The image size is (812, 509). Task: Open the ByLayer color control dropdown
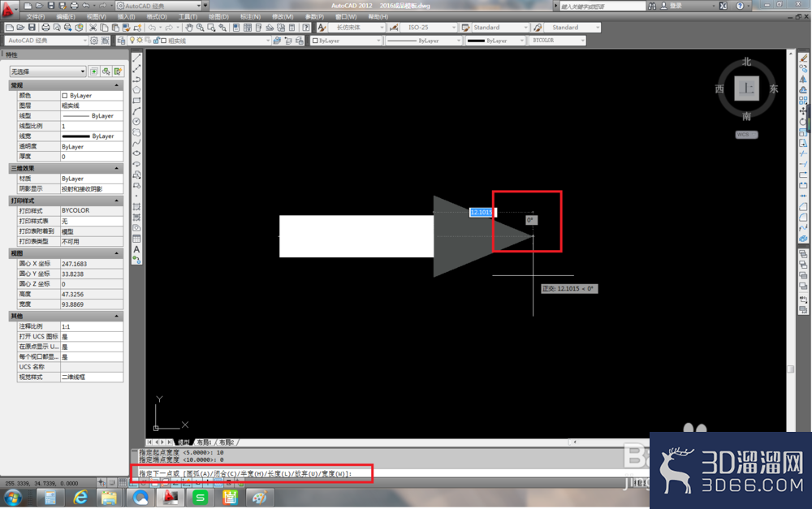pyautogui.click(x=347, y=41)
